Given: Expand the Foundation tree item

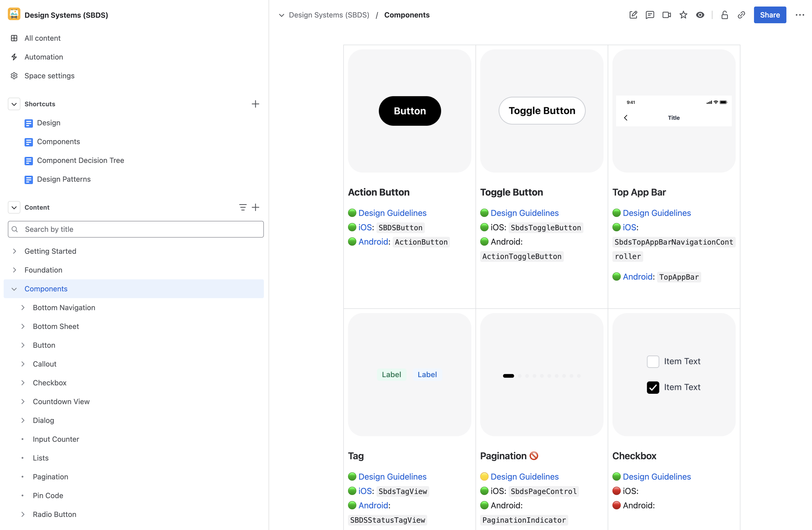Looking at the screenshot, I should point(14,270).
